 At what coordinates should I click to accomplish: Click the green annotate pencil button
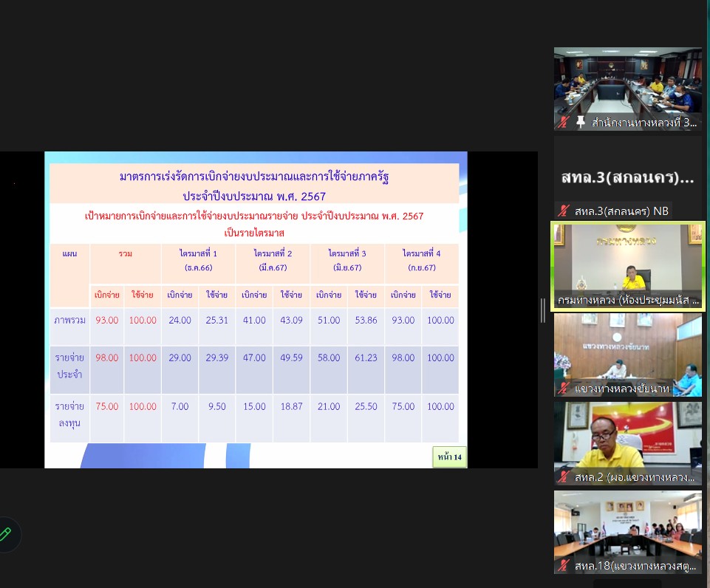(6, 534)
